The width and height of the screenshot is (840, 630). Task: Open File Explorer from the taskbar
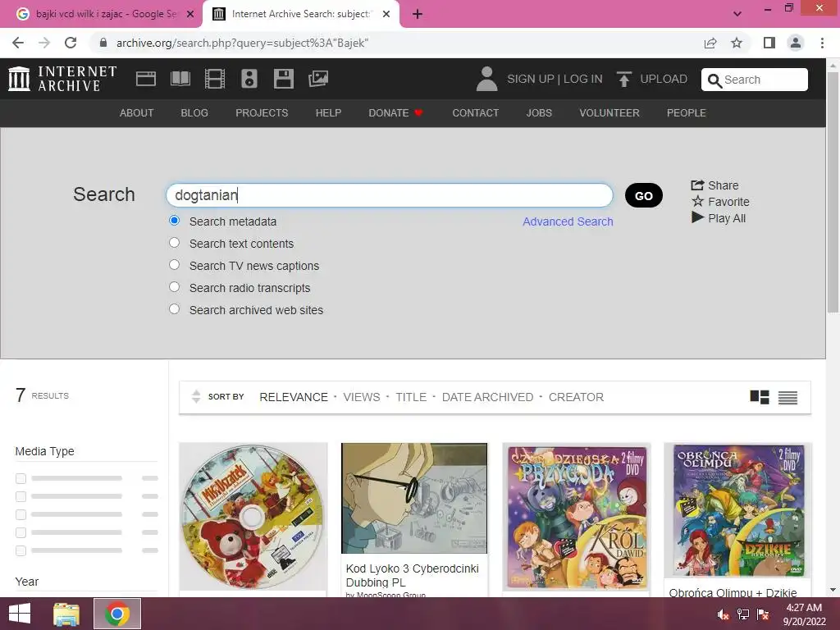(66, 614)
